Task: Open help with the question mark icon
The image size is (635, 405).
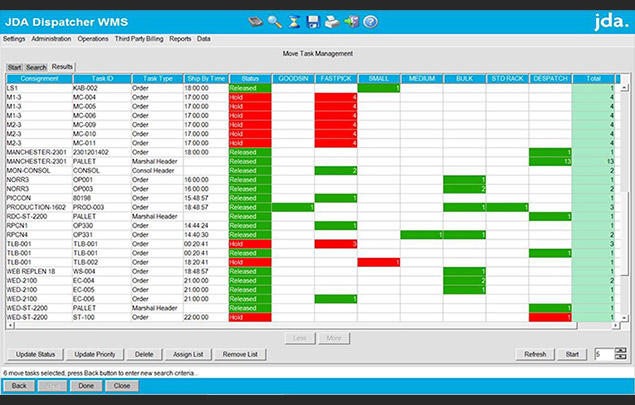Action: tap(370, 21)
